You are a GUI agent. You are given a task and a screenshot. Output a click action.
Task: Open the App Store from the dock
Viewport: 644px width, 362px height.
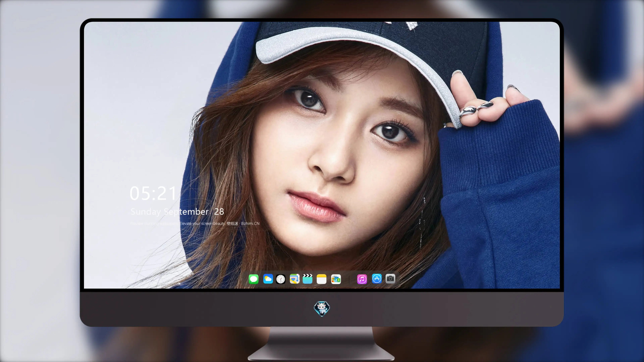(377, 279)
